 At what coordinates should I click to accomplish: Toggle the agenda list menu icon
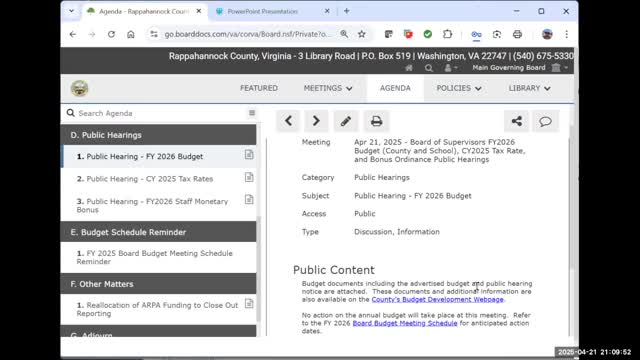[252, 113]
